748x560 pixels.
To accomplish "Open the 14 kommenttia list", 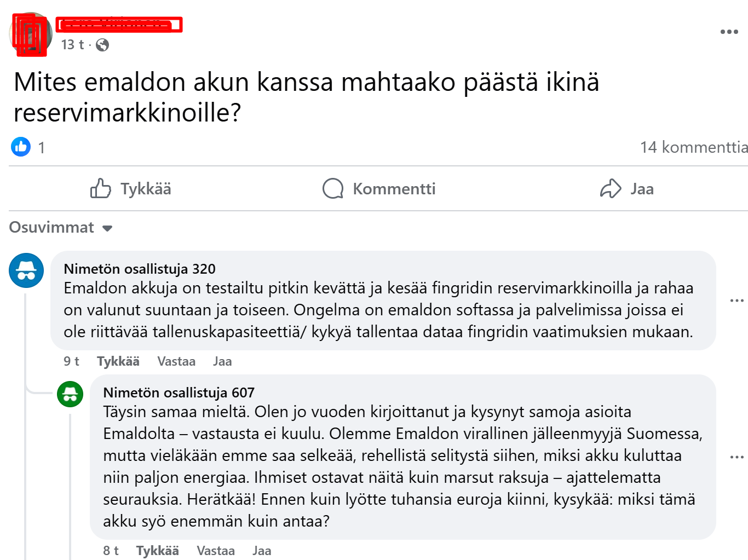I will (x=694, y=147).
